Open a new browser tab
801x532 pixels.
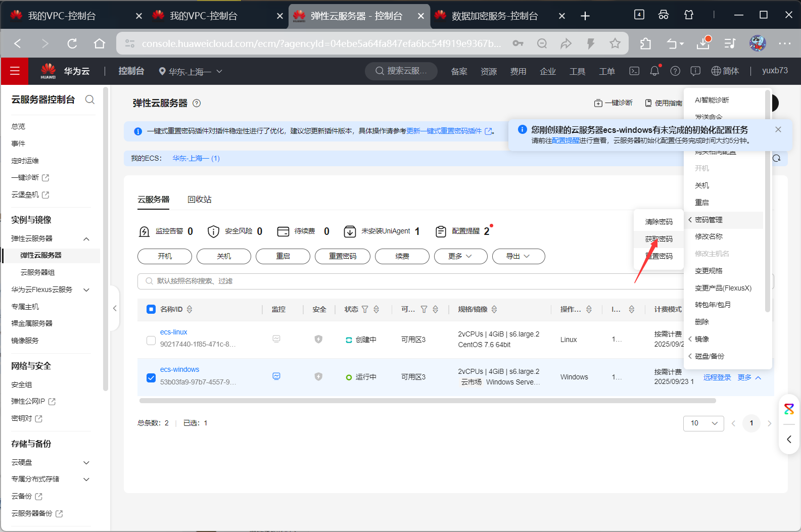[585, 16]
